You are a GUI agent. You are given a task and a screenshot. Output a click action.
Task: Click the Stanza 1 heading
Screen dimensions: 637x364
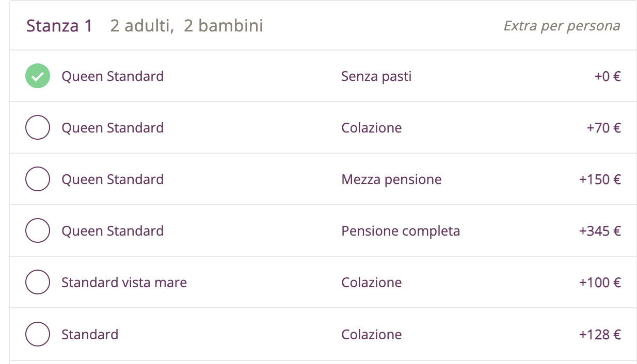pos(59,25)
